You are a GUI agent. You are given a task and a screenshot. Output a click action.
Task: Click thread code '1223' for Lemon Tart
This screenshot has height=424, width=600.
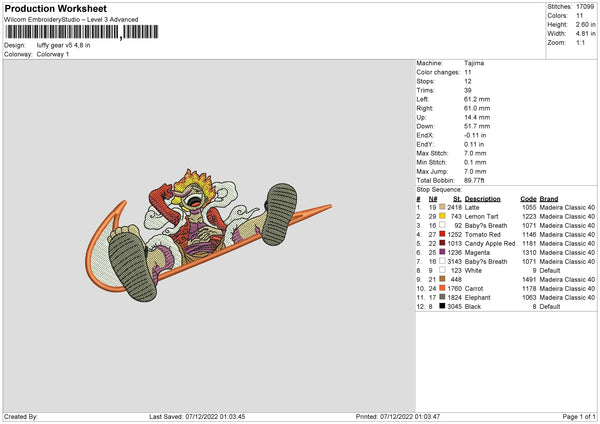click(x=529, y=217)
